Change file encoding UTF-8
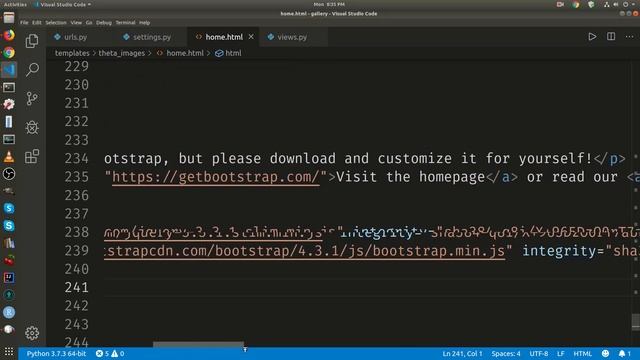This screenshot has height=360, width=640. [x=539, y=353]
